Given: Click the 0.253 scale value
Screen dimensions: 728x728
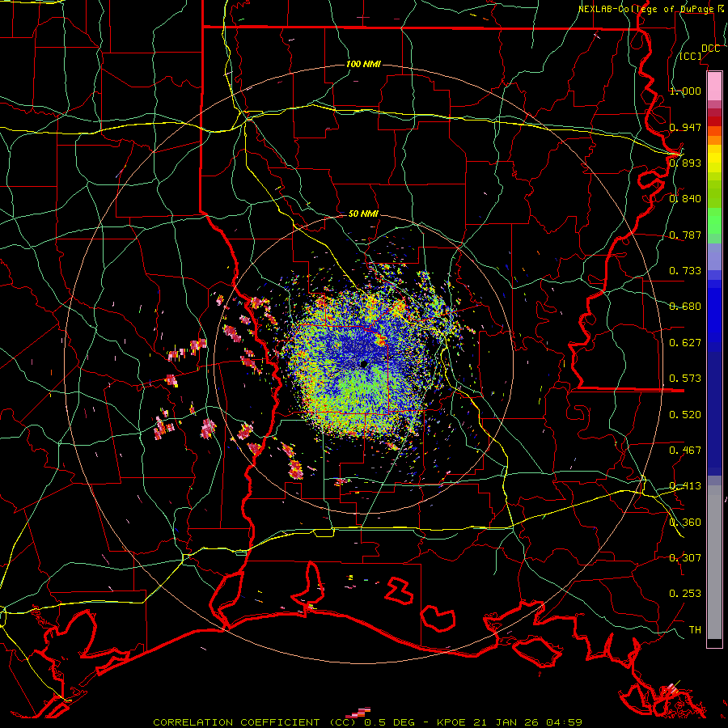Looking at the screenshot, I should tap(685, 594).
